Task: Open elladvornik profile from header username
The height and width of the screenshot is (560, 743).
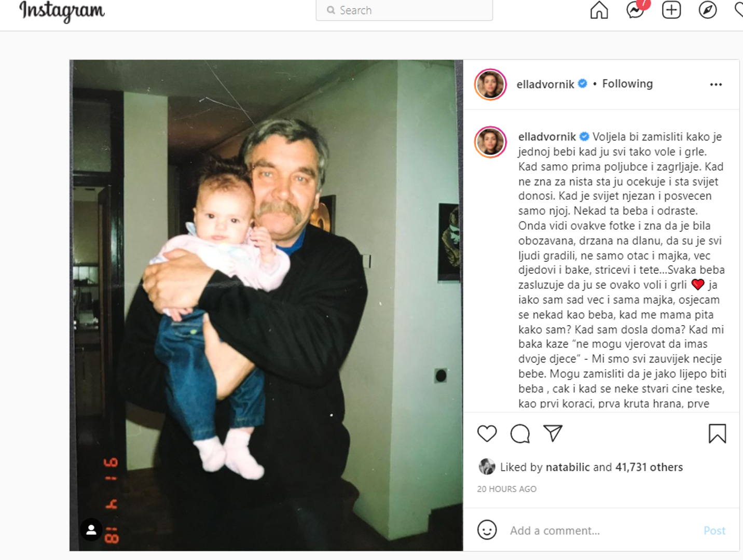Action: 545,85
